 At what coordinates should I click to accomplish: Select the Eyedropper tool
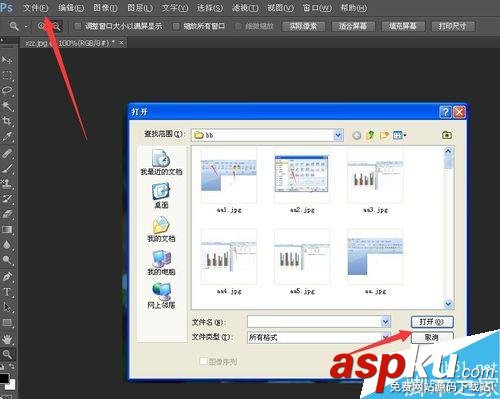pos(7,137)
